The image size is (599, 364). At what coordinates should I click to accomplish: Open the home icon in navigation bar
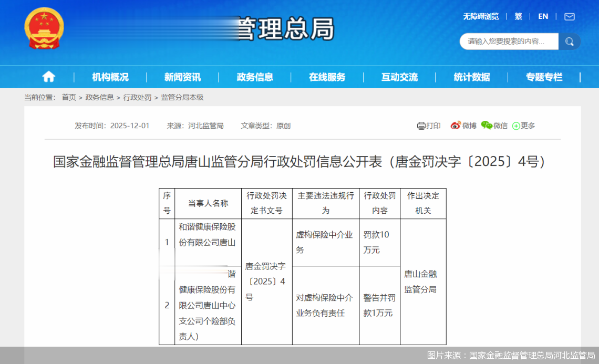(x=48, y=77)
